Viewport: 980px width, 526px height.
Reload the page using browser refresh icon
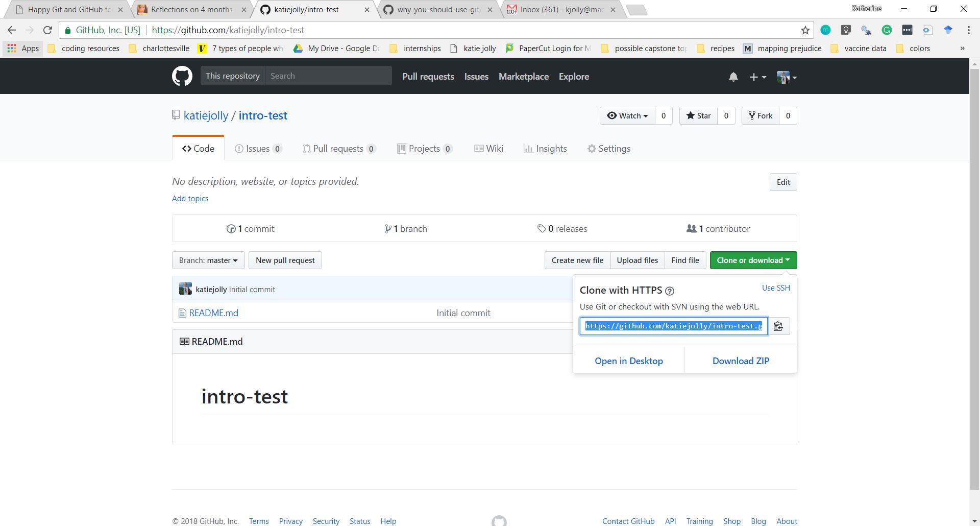point(47,30)
